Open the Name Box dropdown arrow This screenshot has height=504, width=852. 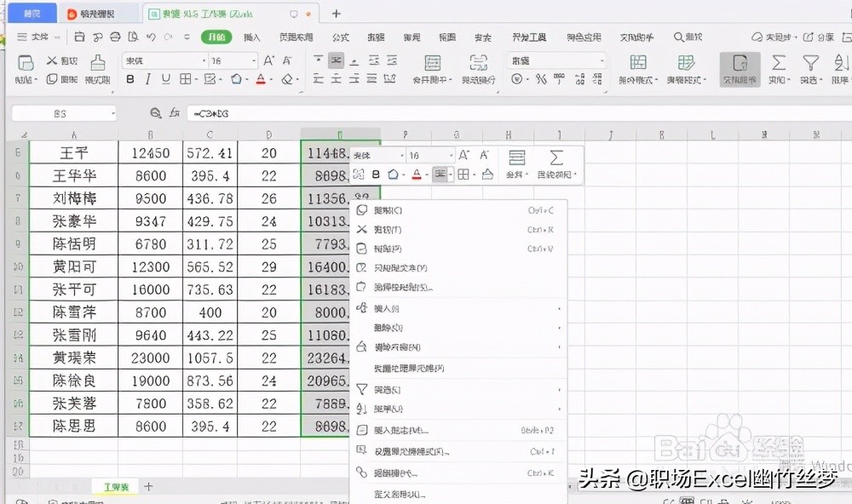point(113,113)
